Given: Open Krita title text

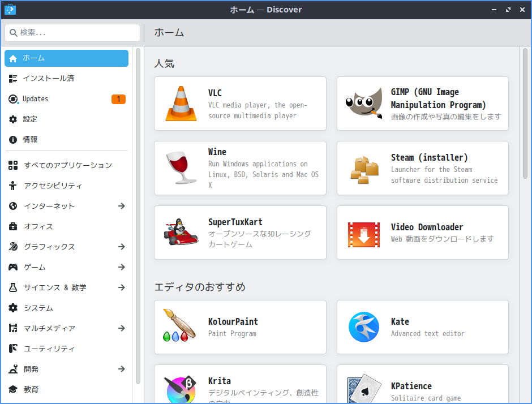Looking at the screenshot, I should [x=219, y=381].
